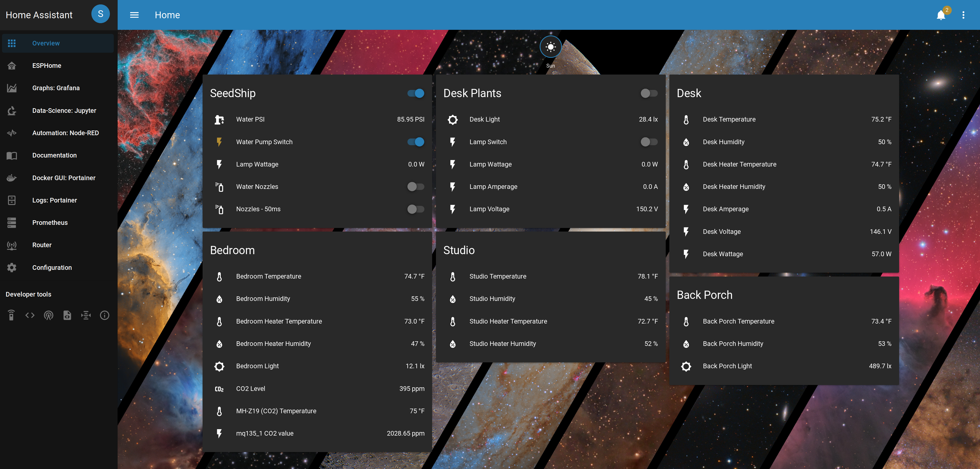Image resolution: width=980 pixels, height=469 pixels.
Task: Open the States developer tool icon
Action: point(30,315)
